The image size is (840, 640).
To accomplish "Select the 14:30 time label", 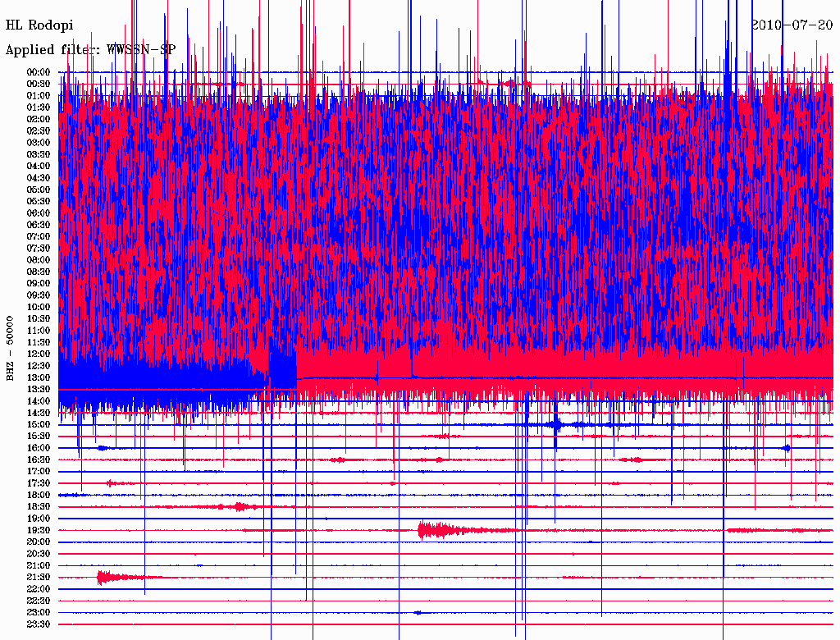I will (x=39, y=413).
